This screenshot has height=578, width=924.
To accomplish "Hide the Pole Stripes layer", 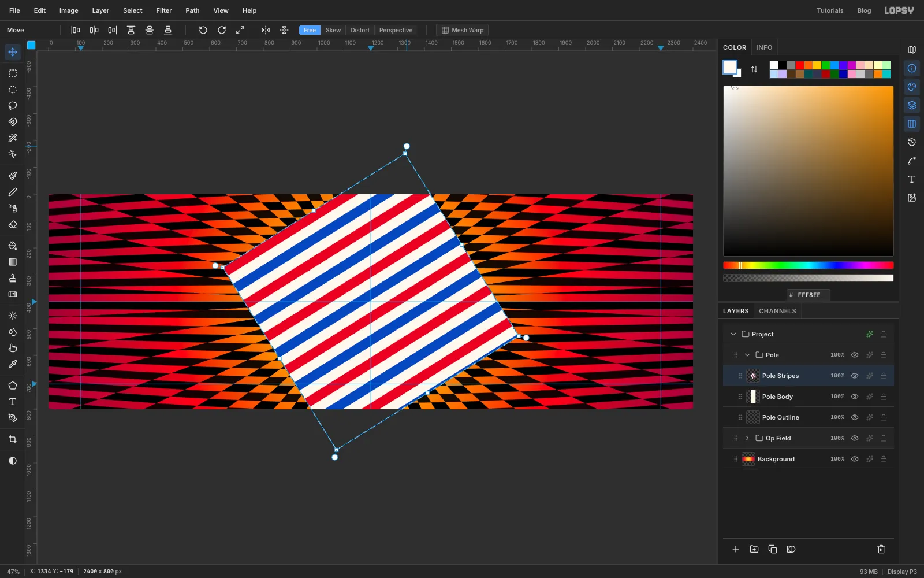I will pos(855,376).
